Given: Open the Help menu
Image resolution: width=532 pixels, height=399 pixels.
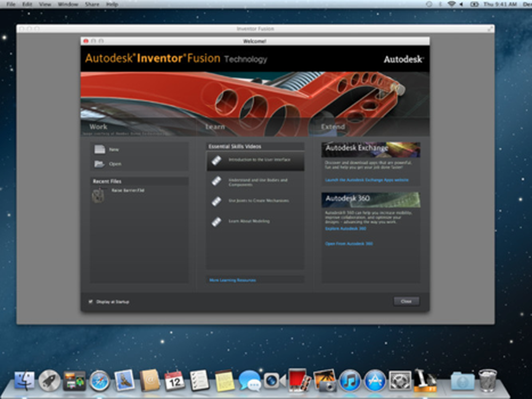Looking at the screenshot, I should click(112, 4).
